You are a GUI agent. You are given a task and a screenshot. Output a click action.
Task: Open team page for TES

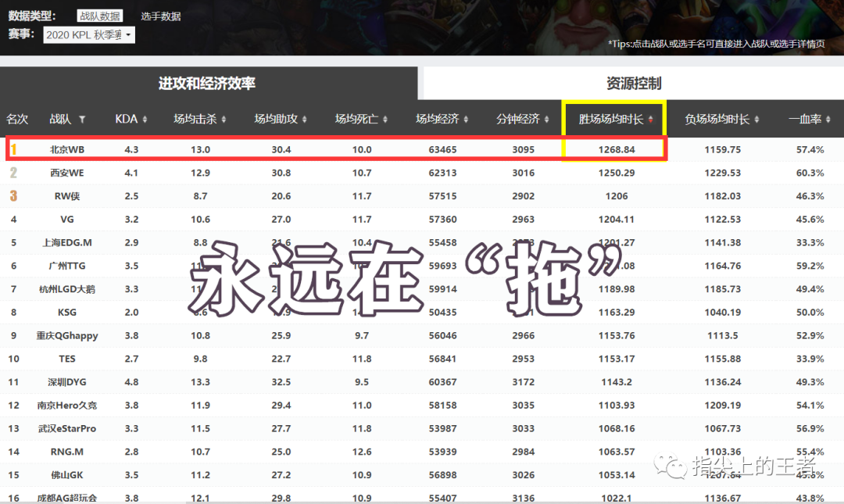66,359
